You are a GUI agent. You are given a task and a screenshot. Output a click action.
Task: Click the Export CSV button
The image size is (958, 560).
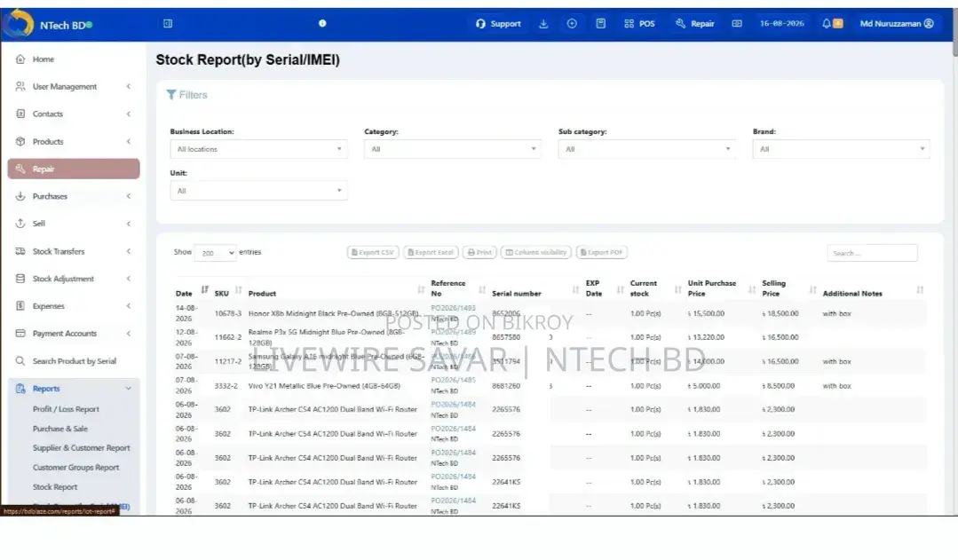(x=373, y=252)
